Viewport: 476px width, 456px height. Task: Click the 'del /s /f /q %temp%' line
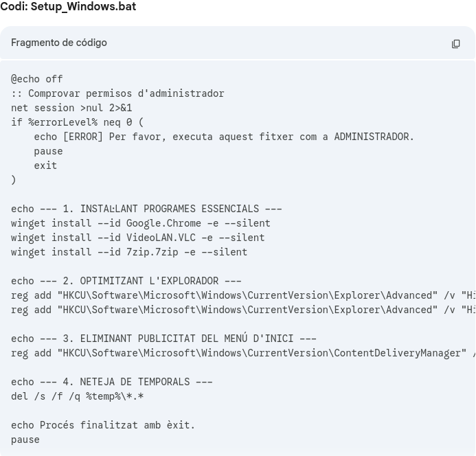coord(77,396)
